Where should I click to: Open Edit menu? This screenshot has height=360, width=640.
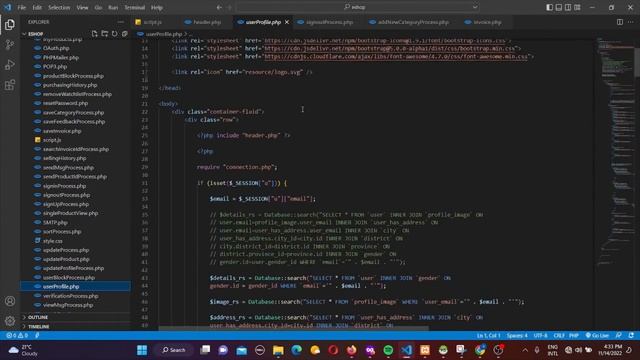(x=37, y=7)
